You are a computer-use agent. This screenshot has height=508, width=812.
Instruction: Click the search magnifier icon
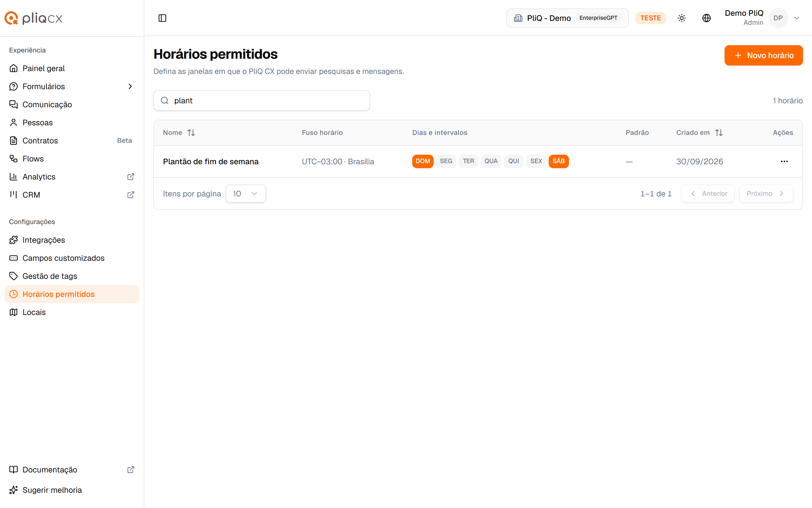[165, 100]
